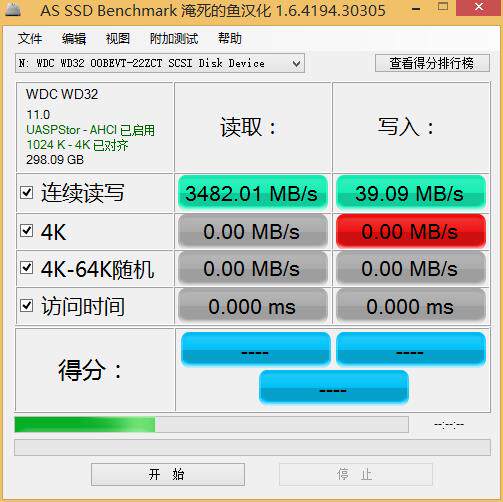Click the green test progress bar
The height and width of the screenshot is (502, 503).
tap(211, 424)
